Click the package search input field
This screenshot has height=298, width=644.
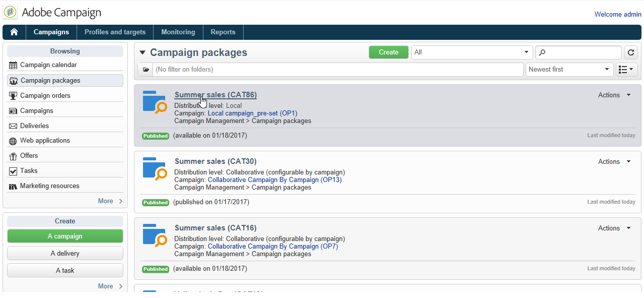pyautogui.click(x=582, y=52)
